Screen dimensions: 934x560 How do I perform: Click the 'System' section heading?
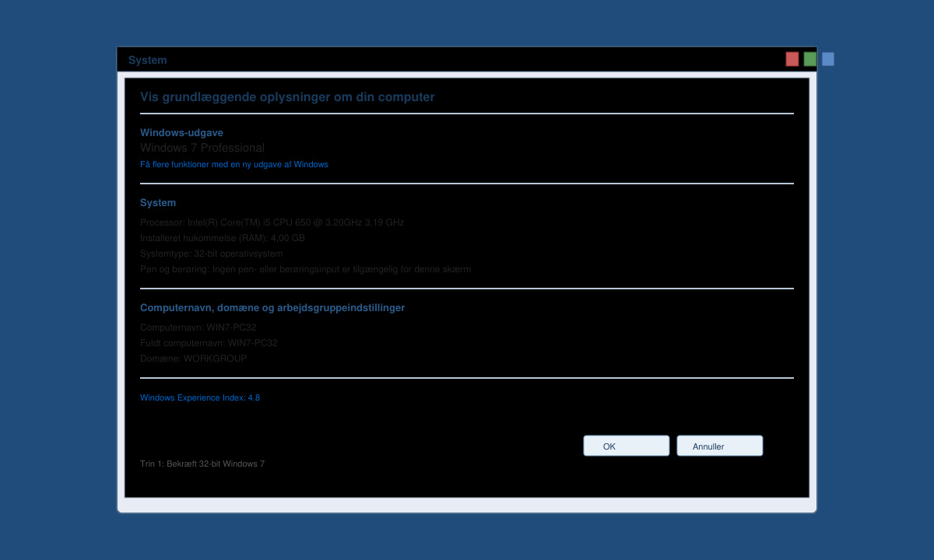pyautogui.click(x=158, y=202)
